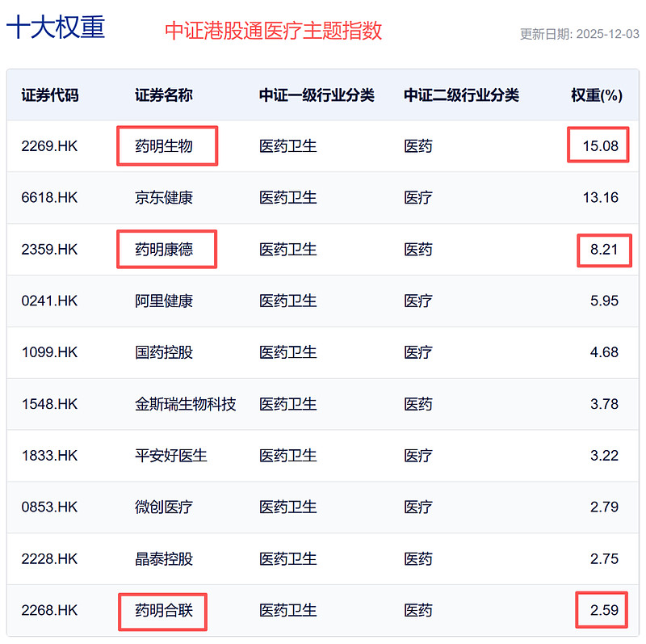Click 医药卫生 in the 国药控股 row

[287, 352]
